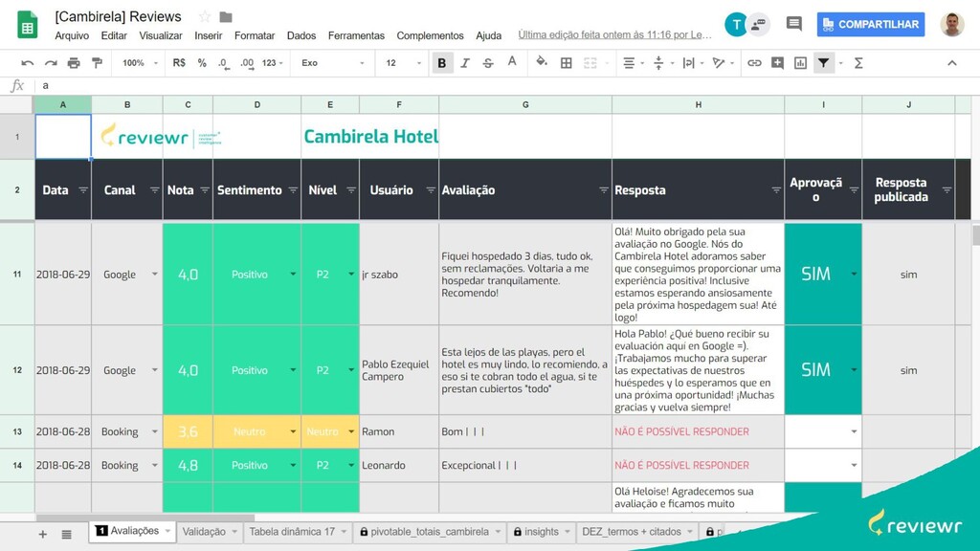
Task: Open the Exo font dropdown
Action: [332, 63]
